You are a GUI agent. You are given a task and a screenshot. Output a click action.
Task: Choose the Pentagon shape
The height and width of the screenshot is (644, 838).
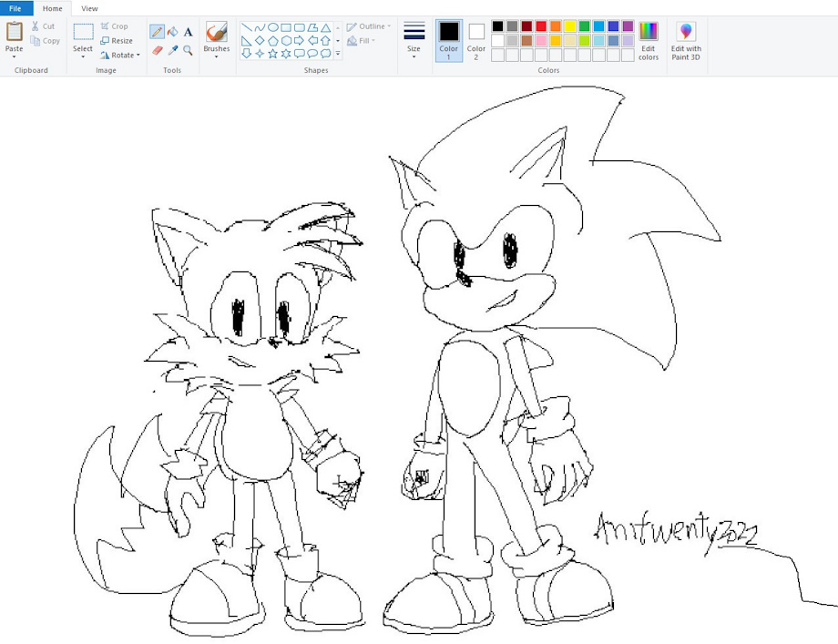tap(273, 41)
